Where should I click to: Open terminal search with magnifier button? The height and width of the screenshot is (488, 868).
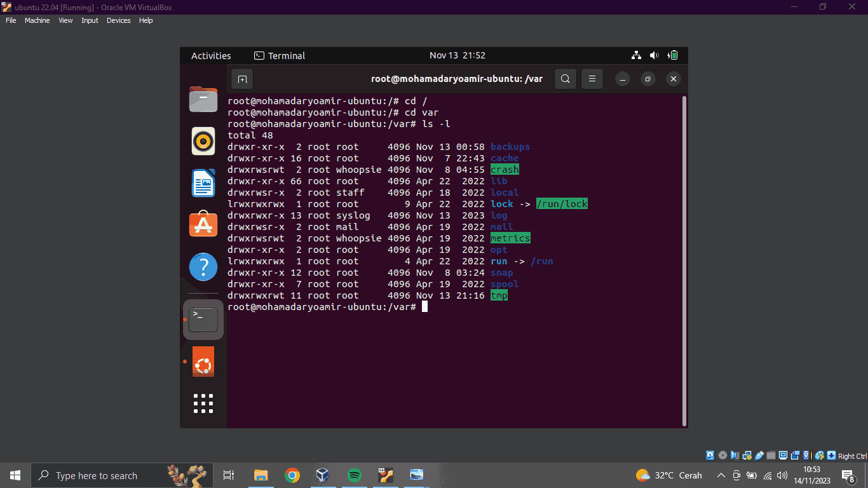click(566, 79)
